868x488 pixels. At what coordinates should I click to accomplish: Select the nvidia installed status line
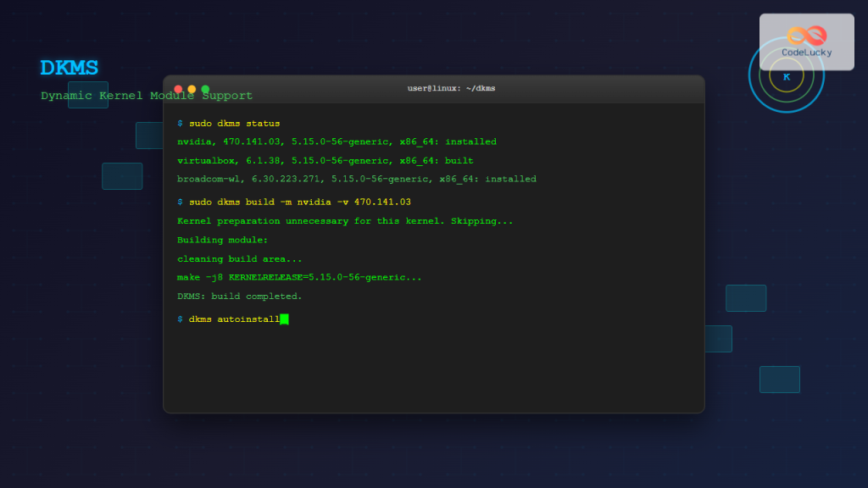click(337, 141)
